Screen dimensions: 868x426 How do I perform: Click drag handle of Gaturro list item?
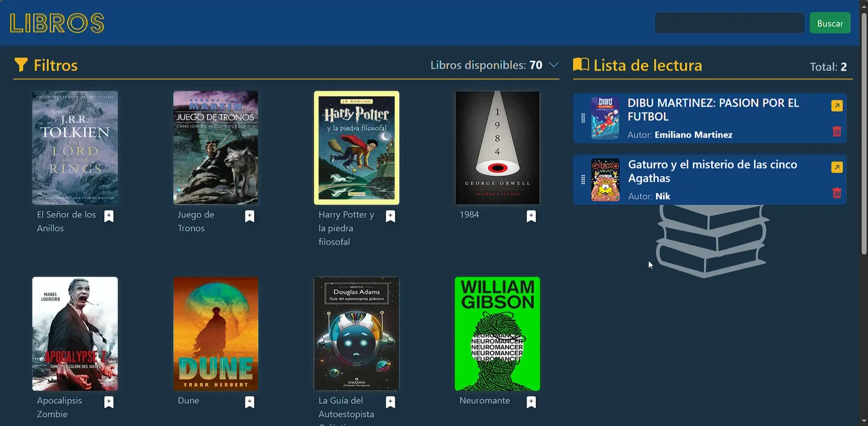point(583,180)
